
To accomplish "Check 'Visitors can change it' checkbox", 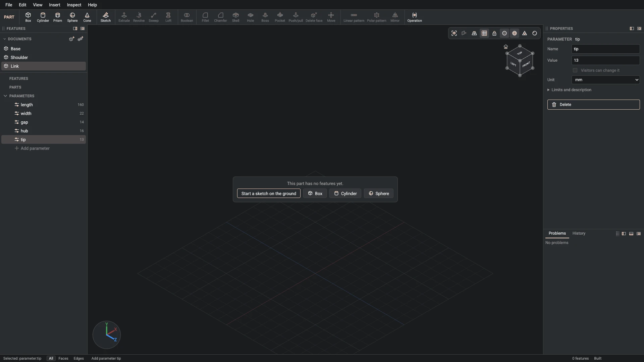I will [575, 70].
